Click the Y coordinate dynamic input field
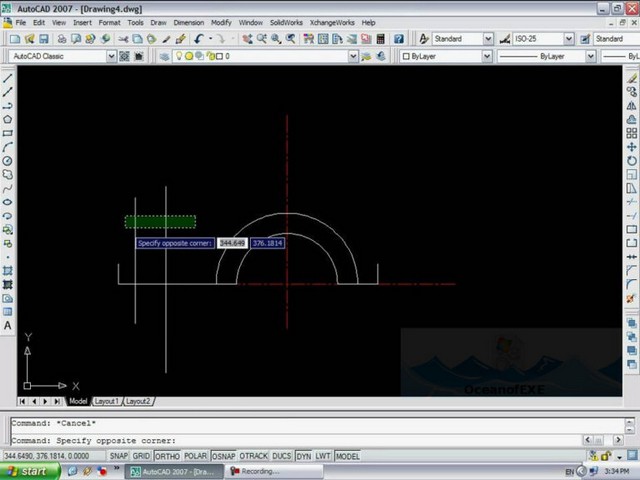Image resolution: width=640 pixels, height=480 pixels. click(267, 243)
